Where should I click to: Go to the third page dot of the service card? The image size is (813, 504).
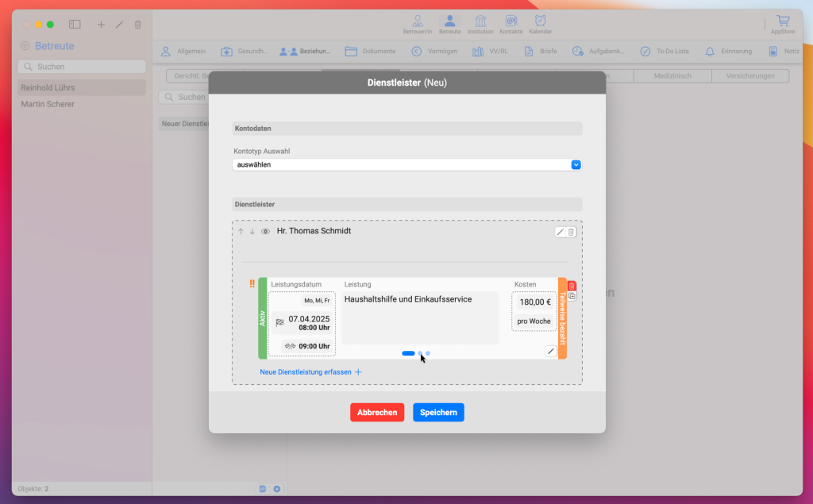pyautogui.click(x=428, y=353)
